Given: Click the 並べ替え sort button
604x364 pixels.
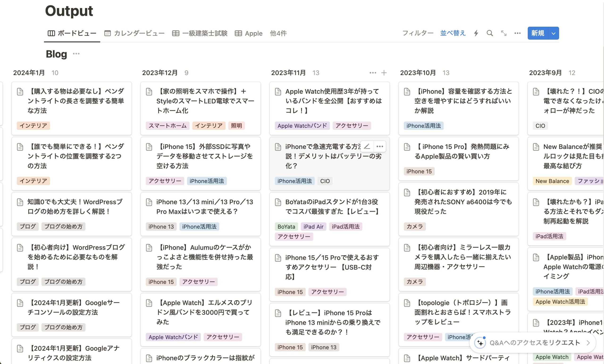Looking at the screenshot, I should [453, 33].
